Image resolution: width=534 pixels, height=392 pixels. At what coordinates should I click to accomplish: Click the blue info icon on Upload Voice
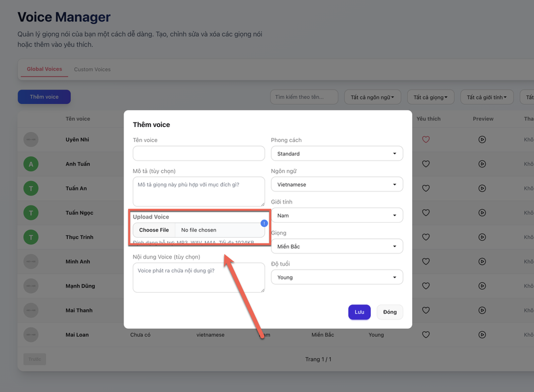click(264, 223)
